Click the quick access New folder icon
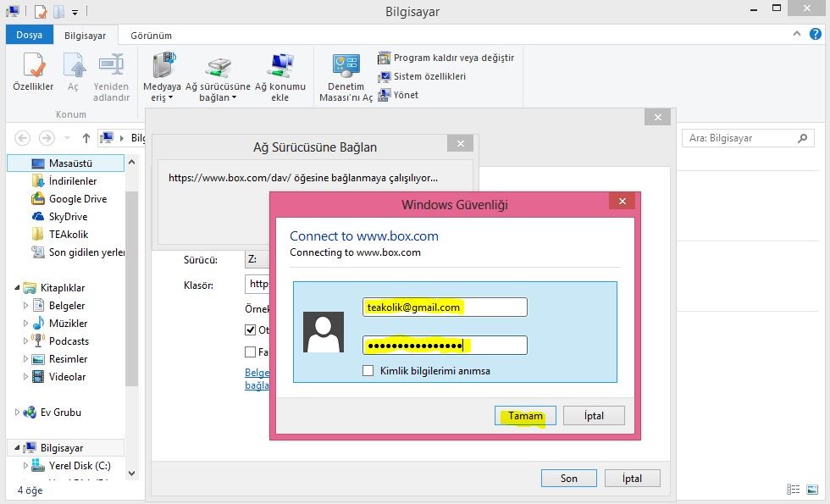This screenshot has width=830, height=504. 58,11
